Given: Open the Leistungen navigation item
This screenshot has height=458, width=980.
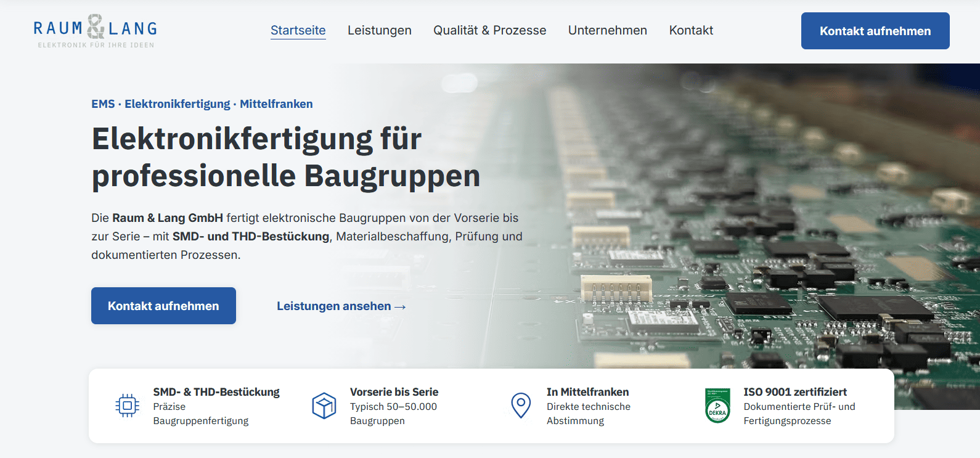Looking at the screenshot, I should [380, 30].
